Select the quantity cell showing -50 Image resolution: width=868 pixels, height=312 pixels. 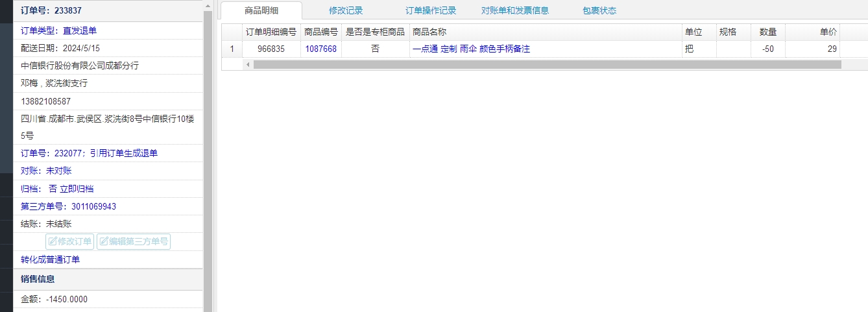pyautogui.click(x=768, y=49)
